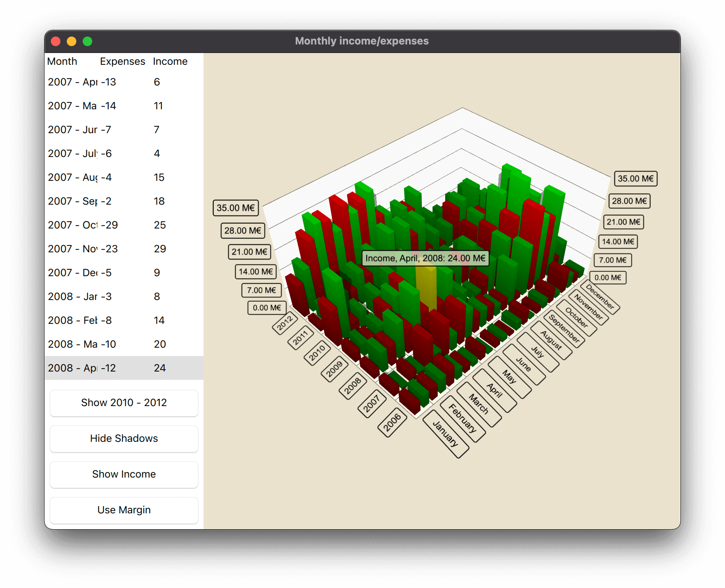The height and width of the screenshot is (588, 725).
Task: Click the Income, April, 2008 tooltip label
Action: click(425, 258)
